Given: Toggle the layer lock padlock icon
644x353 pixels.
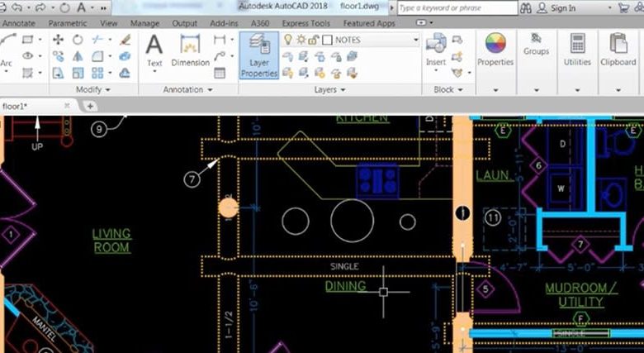Looking at the screenshot, I should (314, 40).
